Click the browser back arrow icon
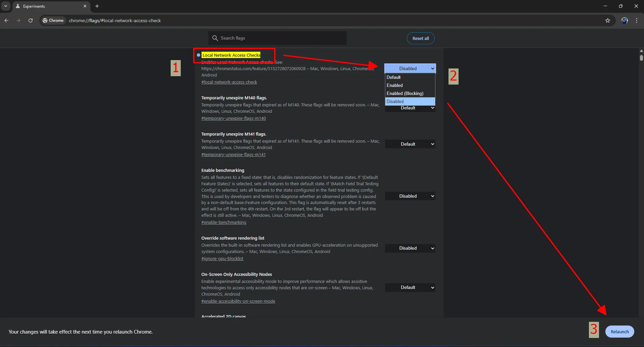Screen dimensions: 644x347 coord(6,20)
